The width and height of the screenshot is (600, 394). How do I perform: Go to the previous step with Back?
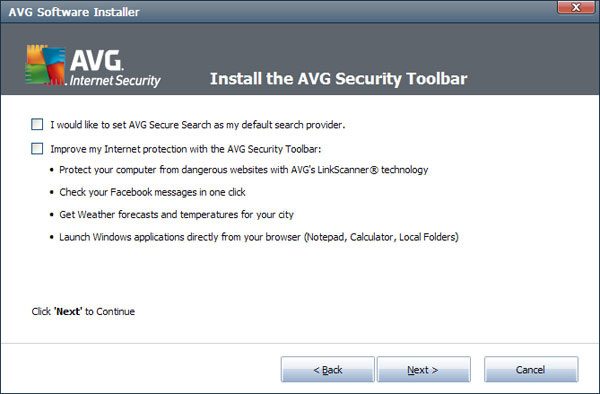328,370
